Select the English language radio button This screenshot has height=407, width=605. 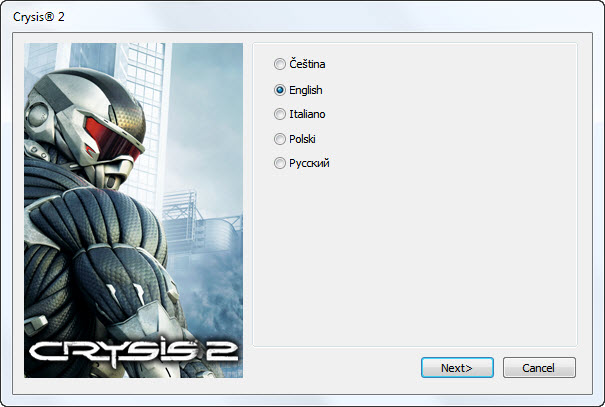point(280,90)
